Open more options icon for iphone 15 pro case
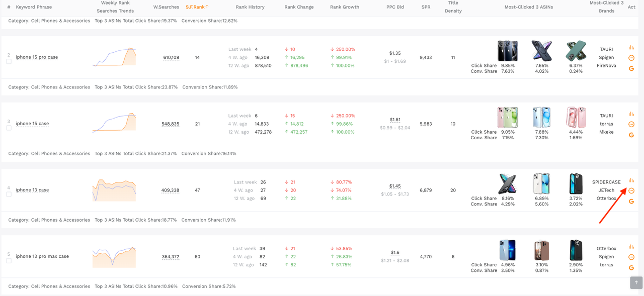The image size is (644, 296). (x=631, y=58)
